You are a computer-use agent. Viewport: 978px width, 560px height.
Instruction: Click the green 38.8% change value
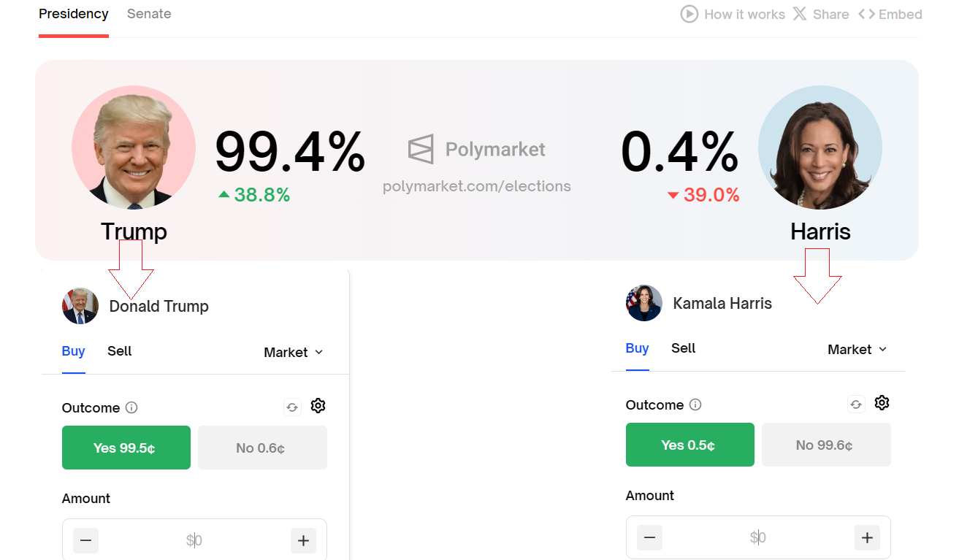coord(262,195)
